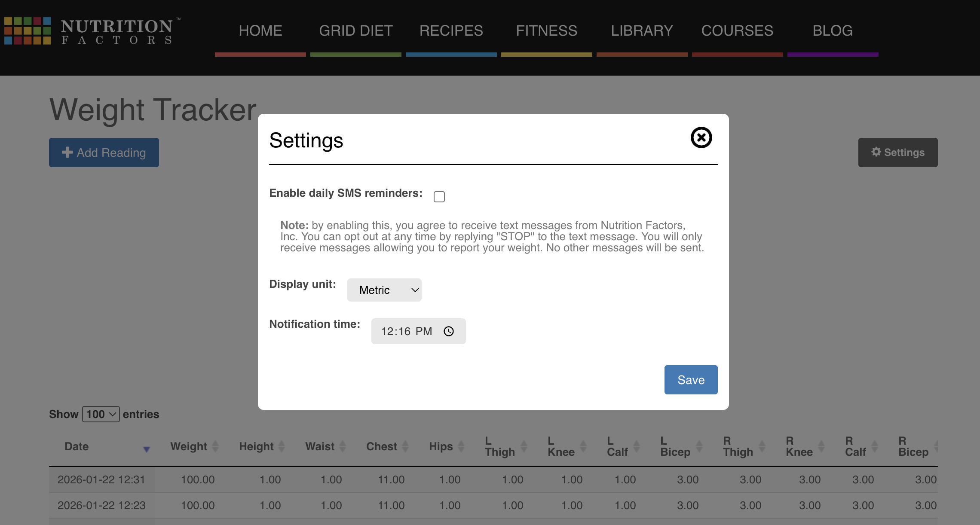
Task: Open the FITNESS section
Action: 546,31
